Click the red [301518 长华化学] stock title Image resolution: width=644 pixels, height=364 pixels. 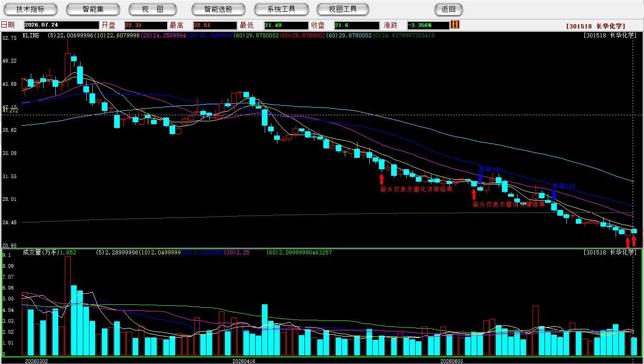pyautogui.click(x=596, y=26)
